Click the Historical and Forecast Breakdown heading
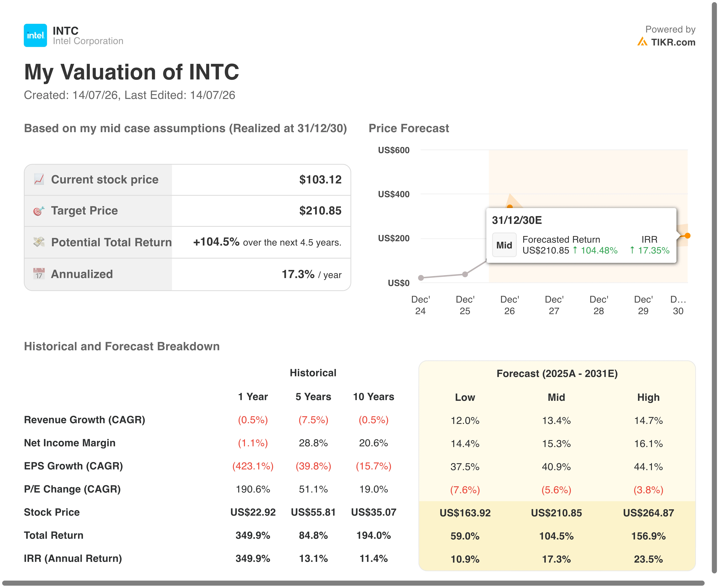 (122, 346)
